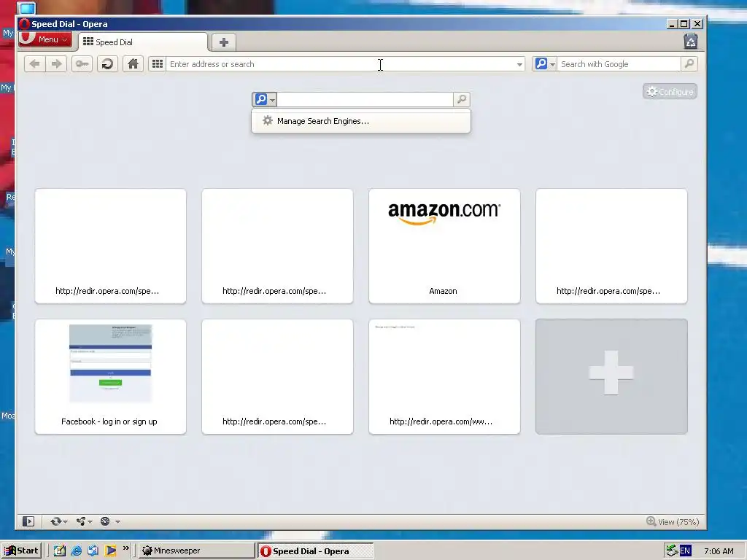Image resolution: width=747 pixels, height=560 pixels.
Task: Expand the quick launch overflow chevron
Action: pyautogui.click(x=125, y=548)
